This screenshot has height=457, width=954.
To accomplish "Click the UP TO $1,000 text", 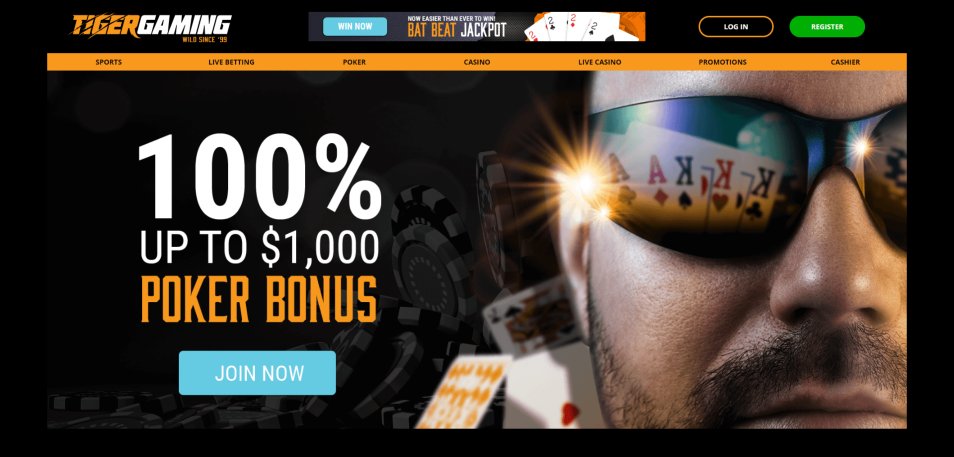I will point(259,248).
